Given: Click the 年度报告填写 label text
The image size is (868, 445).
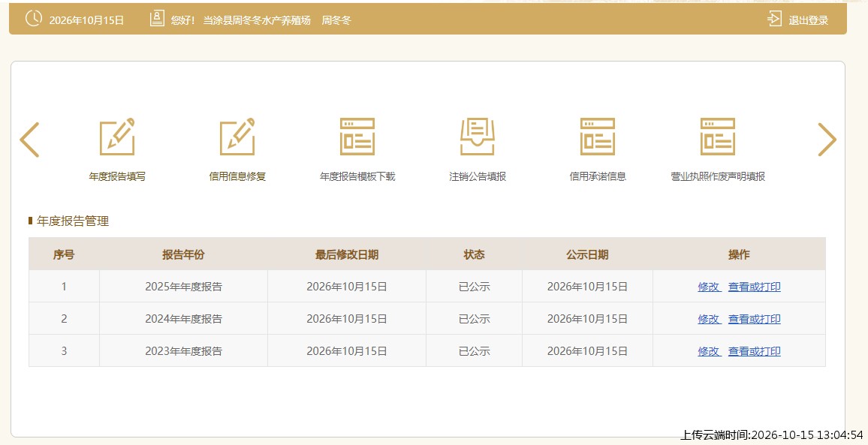Looking at the screenshot, I should [x=117, y=176].
